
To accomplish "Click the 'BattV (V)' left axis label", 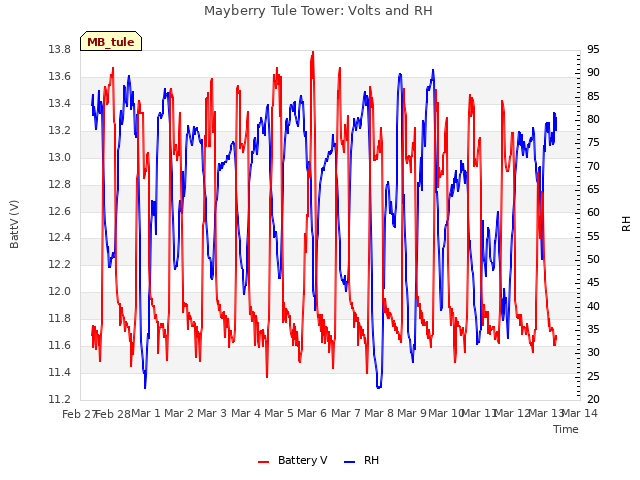I will coord(14,224).
